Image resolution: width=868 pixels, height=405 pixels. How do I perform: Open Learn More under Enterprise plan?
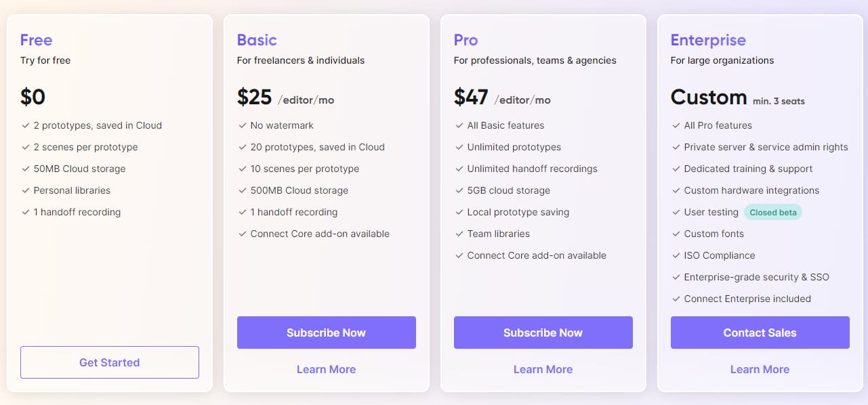click(760, 369)
